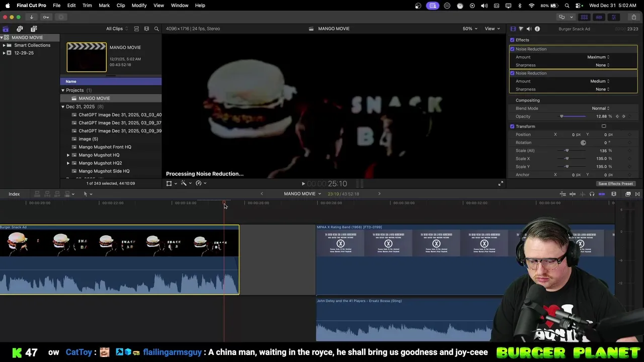Toggle snapping in the timeline toolbar
This screenshot has width=644, height=362.
(x=602, y=194)
